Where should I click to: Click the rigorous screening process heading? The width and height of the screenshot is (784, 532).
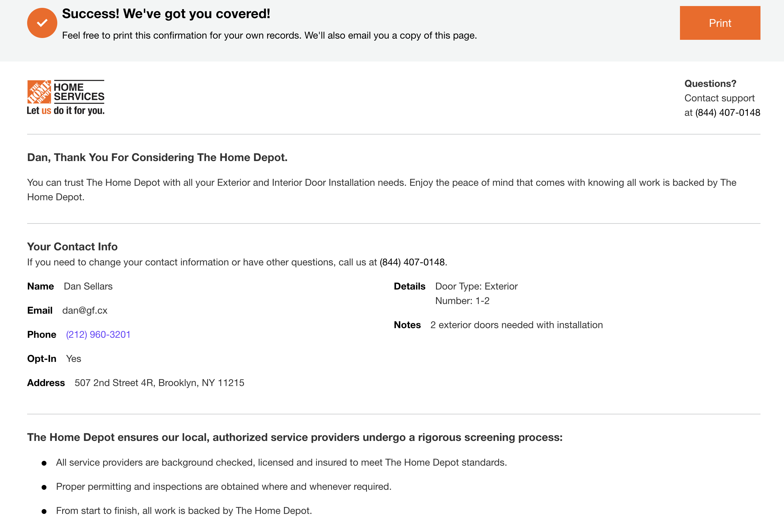295,437
